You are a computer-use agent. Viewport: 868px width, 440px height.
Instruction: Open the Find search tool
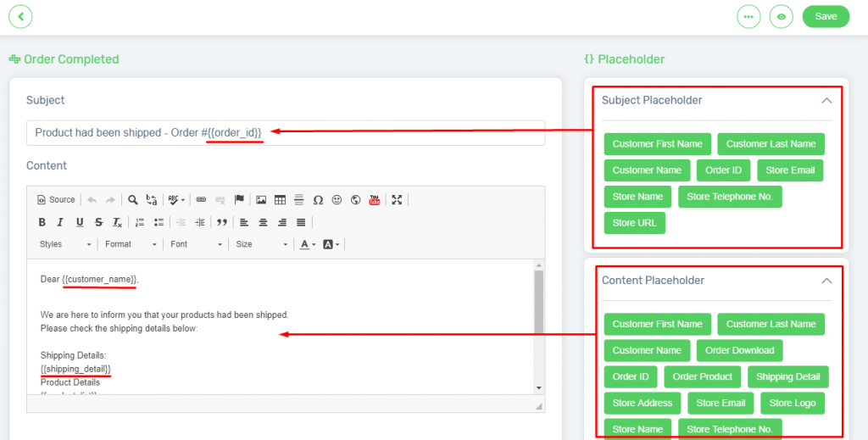coord(133,200)
